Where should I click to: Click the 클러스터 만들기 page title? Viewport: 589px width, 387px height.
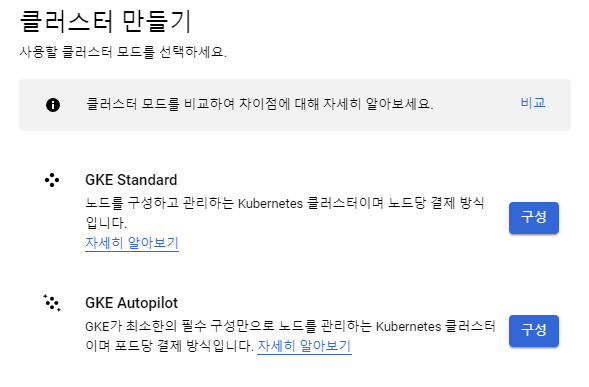105,21
